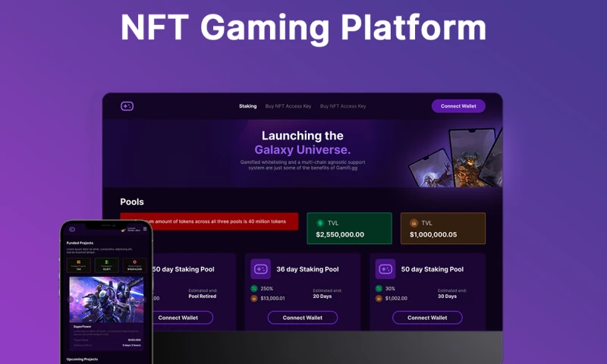Click the Funded Projects heading on the phone
Screen dimensions: 607x364
tap(80, 243)
